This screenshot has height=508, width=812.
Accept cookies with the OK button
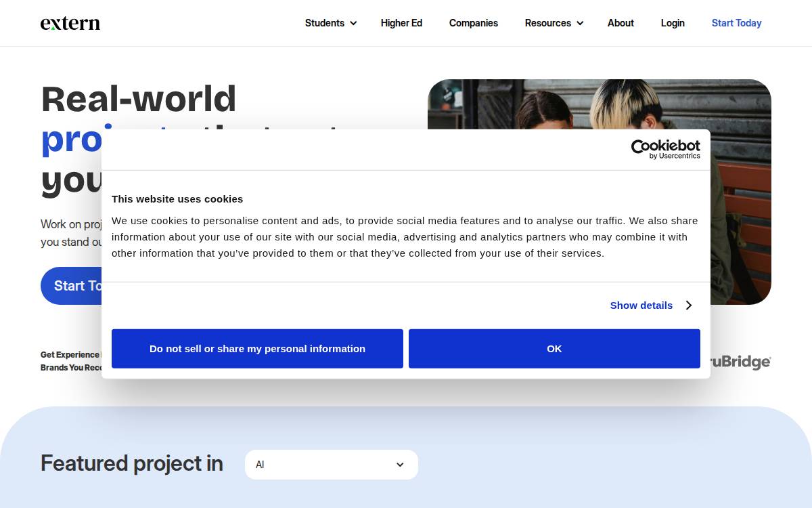pyautogui.click(x=554, y=349)
